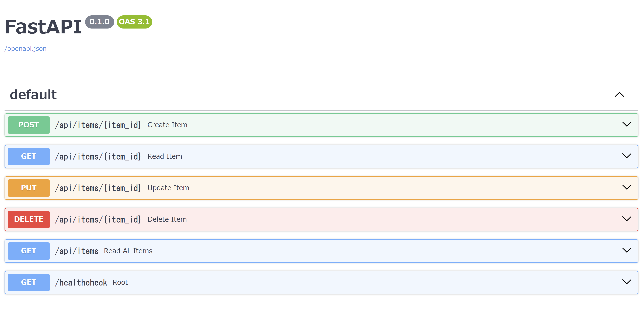Click the red DELETE method badge
Viewport: 644px width, 311px height.
29,219
